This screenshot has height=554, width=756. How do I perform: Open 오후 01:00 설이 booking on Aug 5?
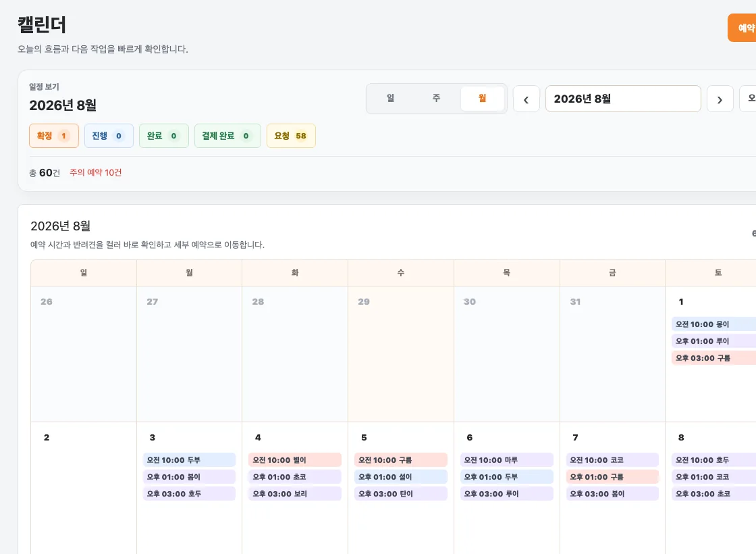(x=401, y=477)
